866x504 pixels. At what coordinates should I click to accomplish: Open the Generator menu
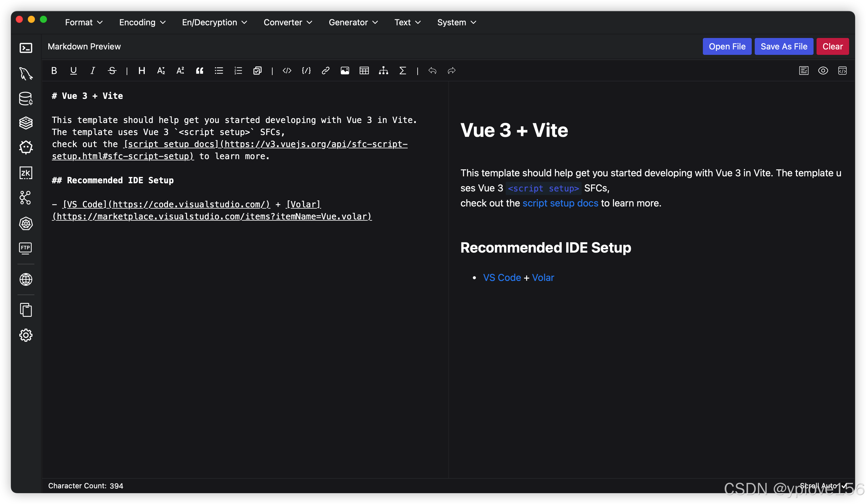pyautogui.click(x=353, y=22)
